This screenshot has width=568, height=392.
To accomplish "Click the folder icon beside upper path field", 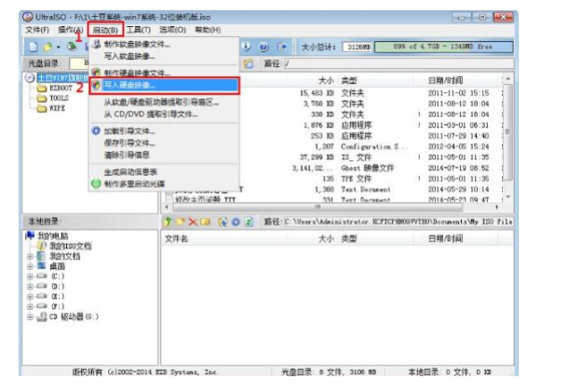I will coord(248,63).
